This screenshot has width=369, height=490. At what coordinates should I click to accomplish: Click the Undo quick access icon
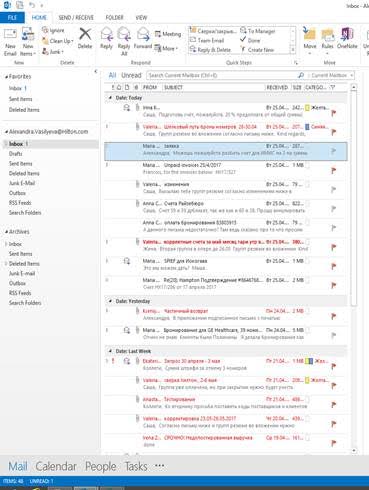(x=32, y=5)
